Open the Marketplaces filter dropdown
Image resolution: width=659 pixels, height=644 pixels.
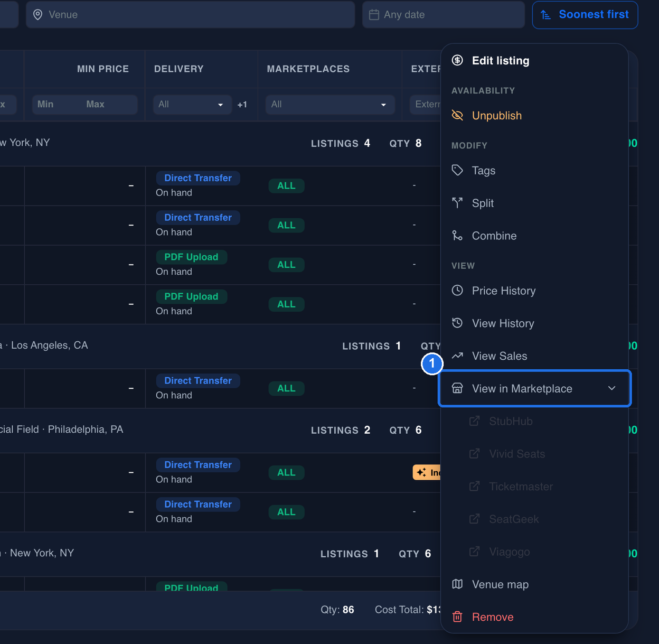click(x=330, y=105)
